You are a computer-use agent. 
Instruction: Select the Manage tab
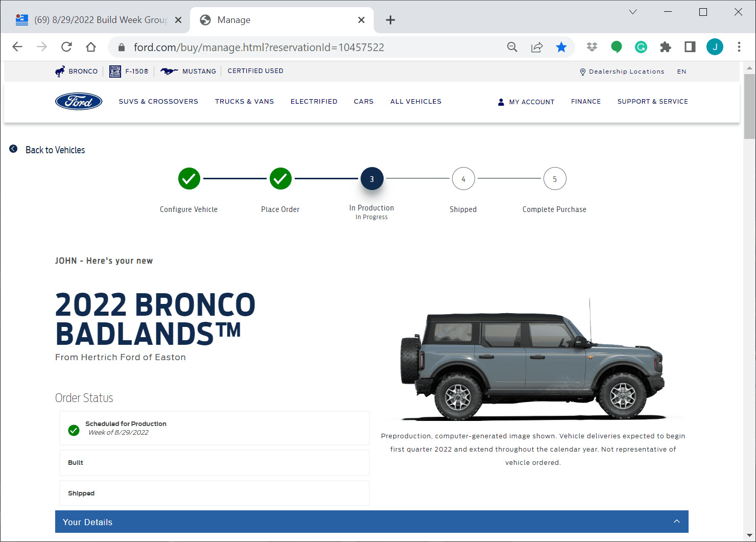(x=281, y=20)
